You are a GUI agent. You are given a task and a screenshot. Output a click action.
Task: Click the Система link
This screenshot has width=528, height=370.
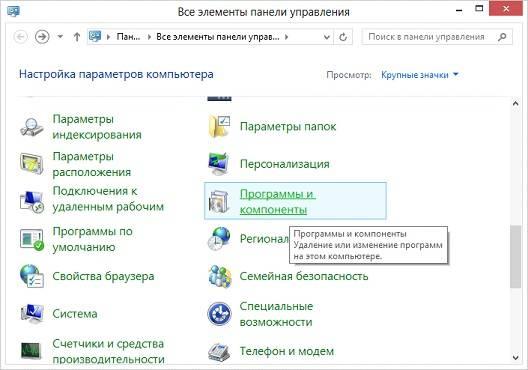pos(75,314)
